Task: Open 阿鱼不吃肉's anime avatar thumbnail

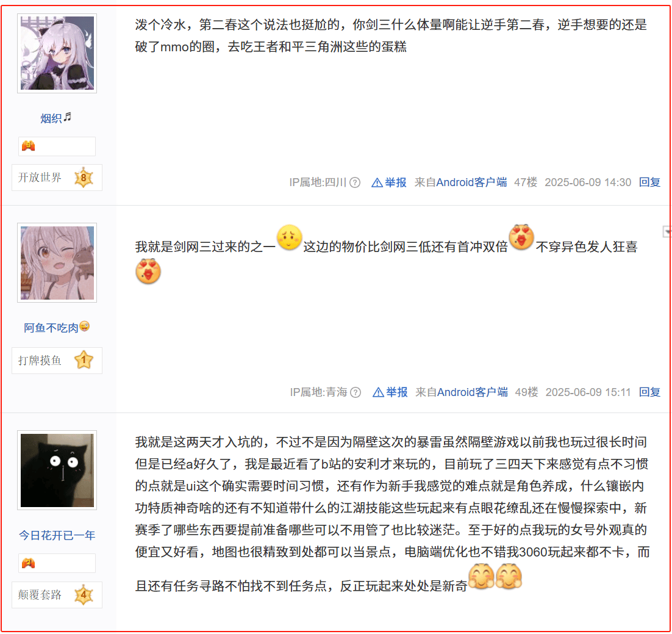Action: (x=57, y=262)
